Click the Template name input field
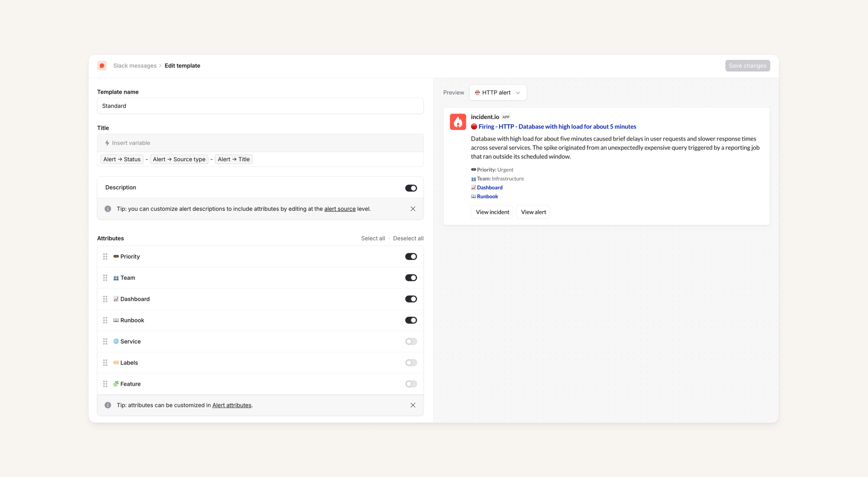The width and height of the screenshot is (868, 477). [x=260, y=106]
